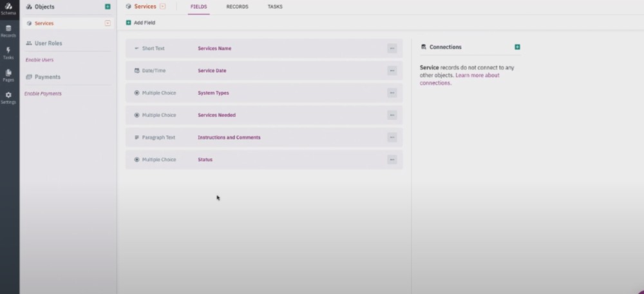Viewport: 644px width, 294px height.
Task: Open the Schema section in sidebar
Action: point(8,8)
